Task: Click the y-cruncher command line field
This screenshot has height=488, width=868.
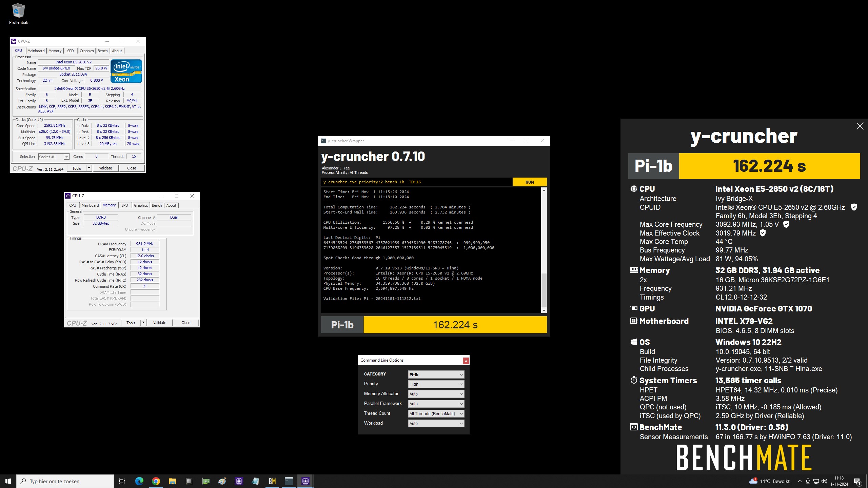Action: click(416, 182)
